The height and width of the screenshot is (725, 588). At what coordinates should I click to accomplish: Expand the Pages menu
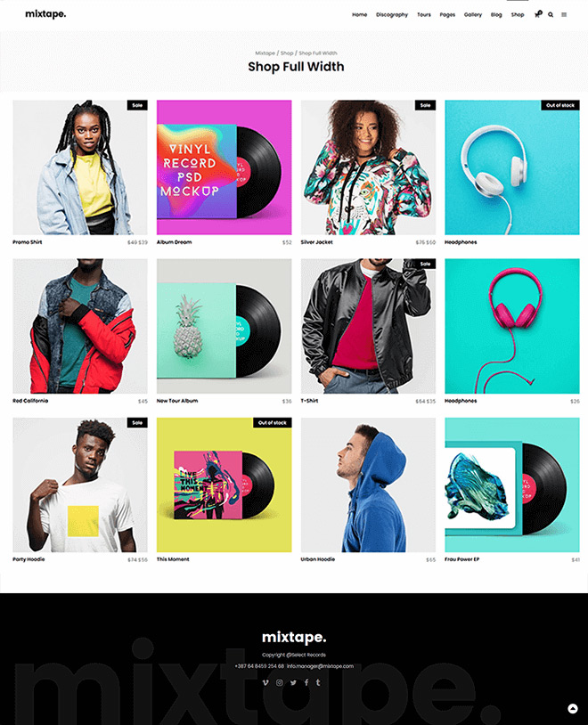447,15
